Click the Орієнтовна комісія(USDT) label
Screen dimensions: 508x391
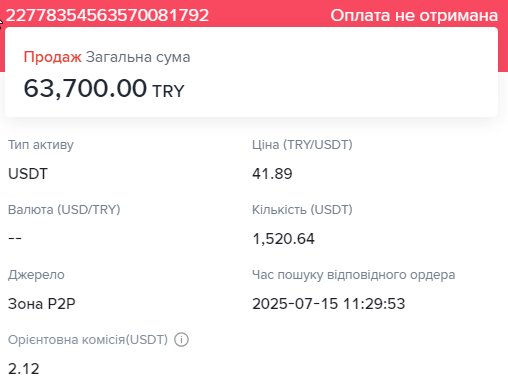pos(88,340)
